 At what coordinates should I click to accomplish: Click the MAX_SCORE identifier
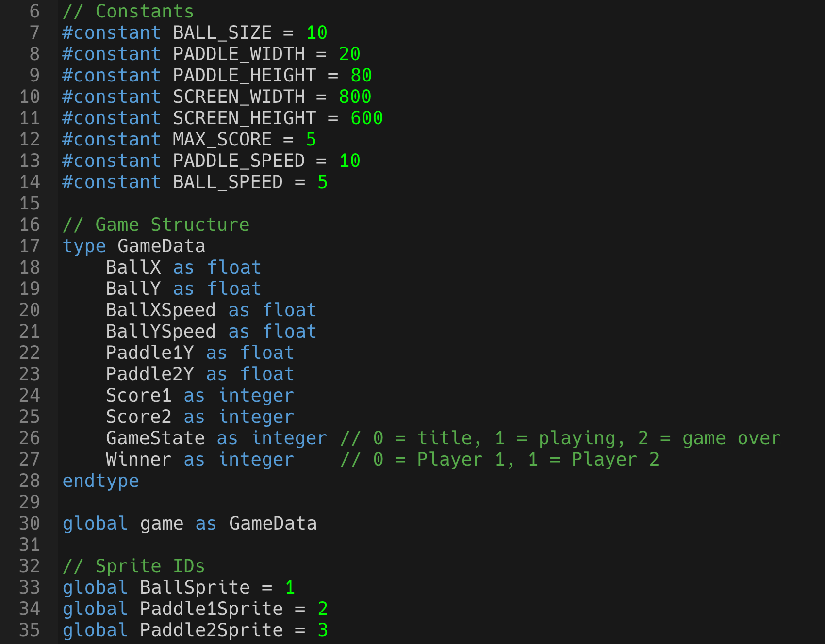click(222, 139)
